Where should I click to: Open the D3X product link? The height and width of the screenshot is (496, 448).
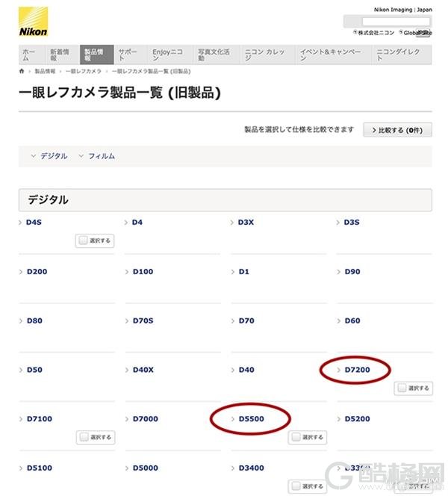coord(246,223)
